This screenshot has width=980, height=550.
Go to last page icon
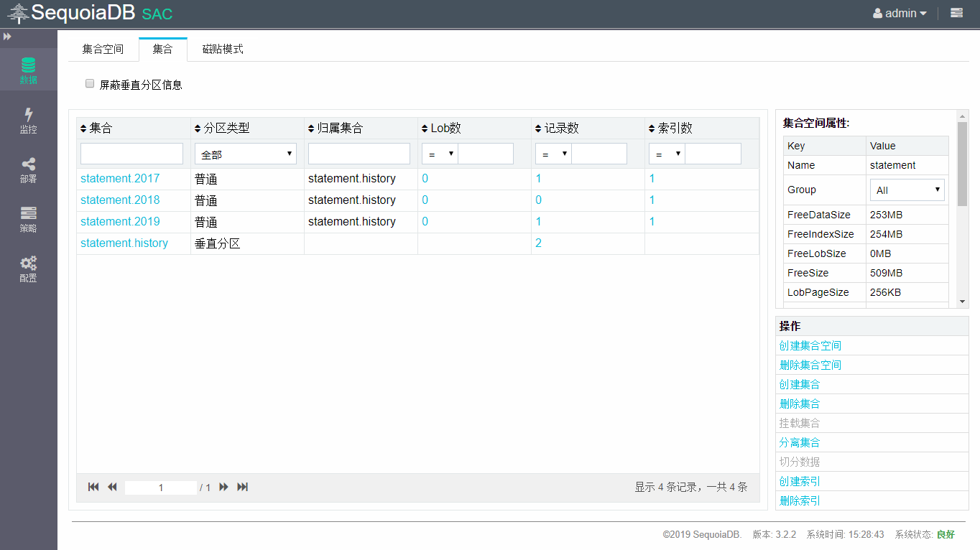point(243,487)
